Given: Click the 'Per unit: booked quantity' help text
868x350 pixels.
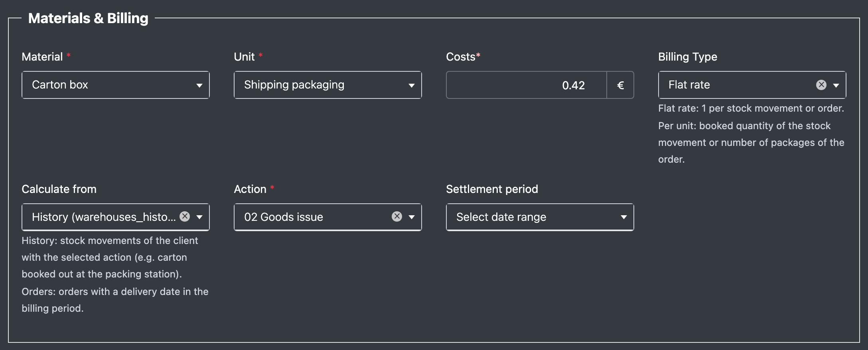Looking at the screenshot, I should coord(751,142).
